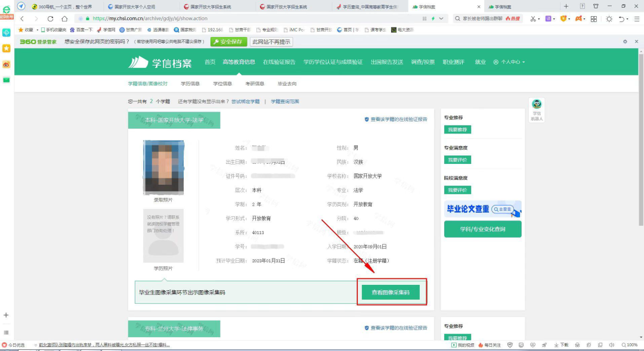644x351 pixels.
Task: Open the scissors screenshot tool
Action: pyautogui.click(x=532, y=18)
